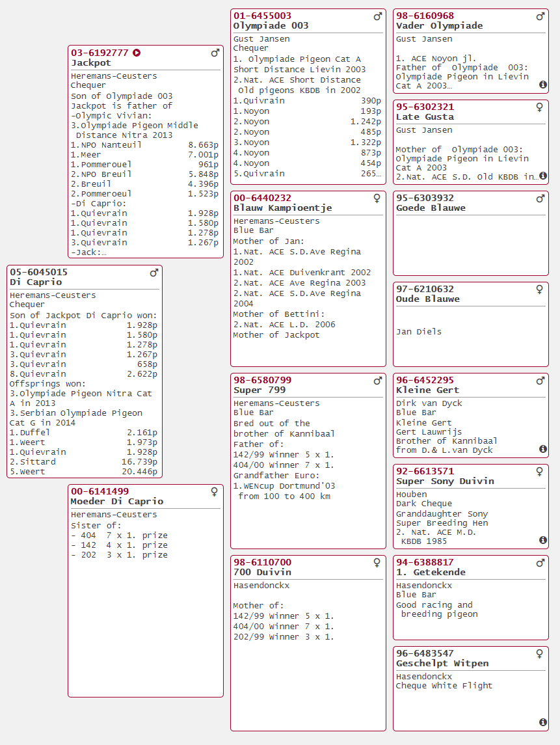
Task: Select the pigeon name Moeder Di Caprio
Action: pos(117,501)
